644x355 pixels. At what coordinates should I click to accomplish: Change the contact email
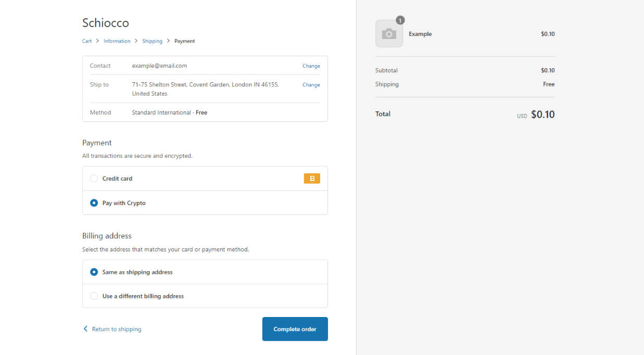click(x=311, y=66)
